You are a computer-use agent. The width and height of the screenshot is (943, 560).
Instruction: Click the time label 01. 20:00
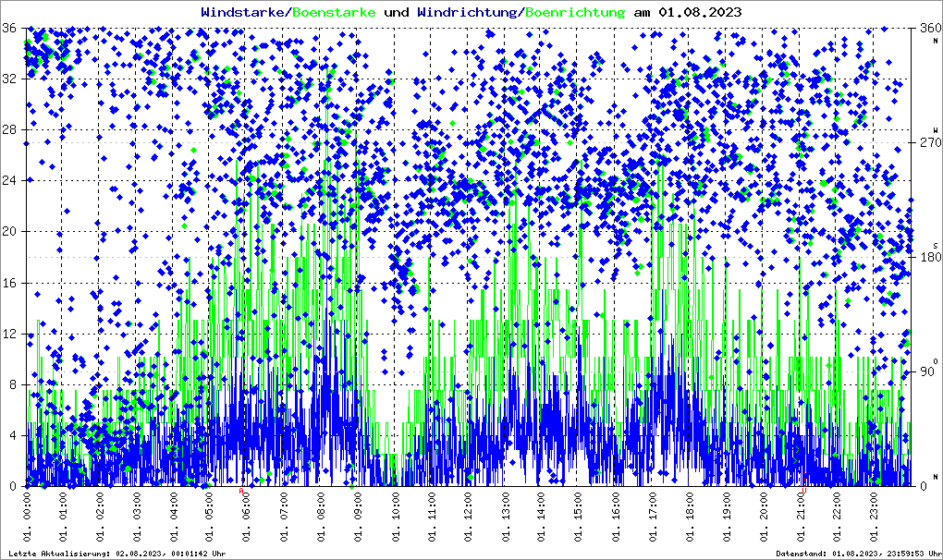(x=763, y=517)
